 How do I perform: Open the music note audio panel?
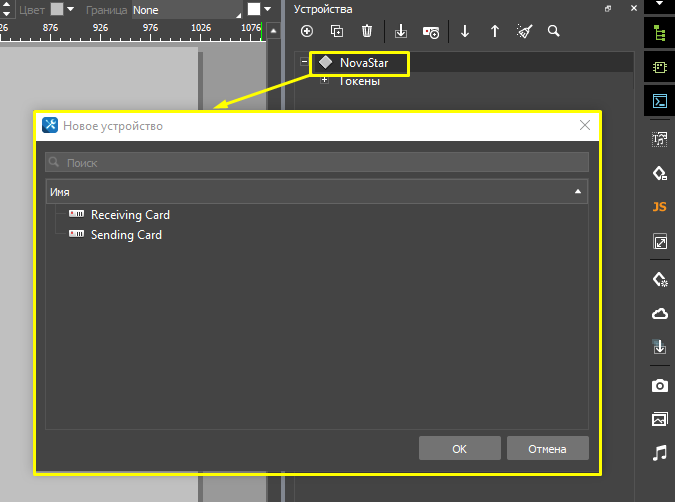[x=659, y=453]
